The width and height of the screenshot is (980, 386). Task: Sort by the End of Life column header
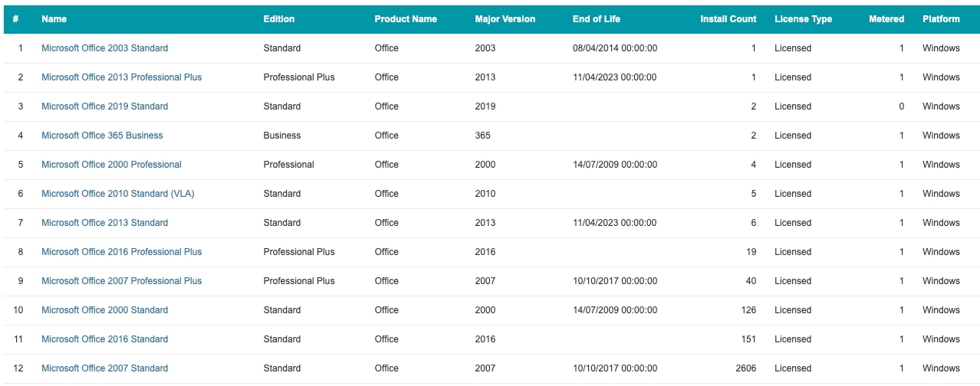point(597,19)
